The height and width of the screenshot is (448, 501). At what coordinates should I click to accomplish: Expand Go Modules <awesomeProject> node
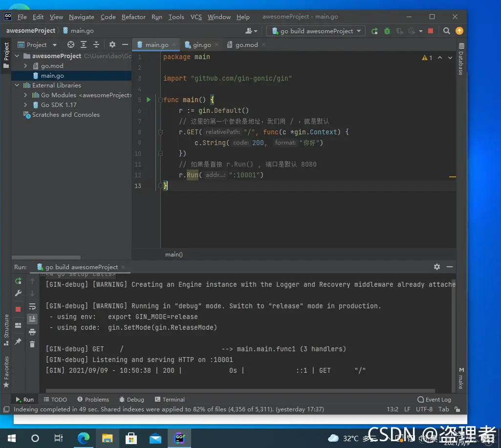click(25, 95)
